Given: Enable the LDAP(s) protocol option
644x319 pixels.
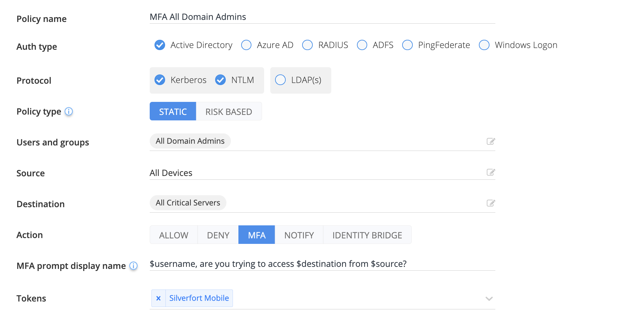Looking at the screenshot, I should coord(280,80).
